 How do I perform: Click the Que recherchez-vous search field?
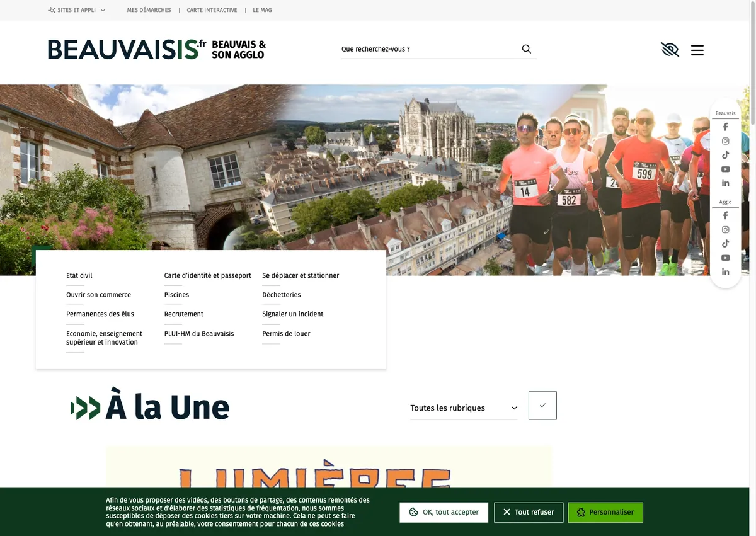[x=430, y=49]
